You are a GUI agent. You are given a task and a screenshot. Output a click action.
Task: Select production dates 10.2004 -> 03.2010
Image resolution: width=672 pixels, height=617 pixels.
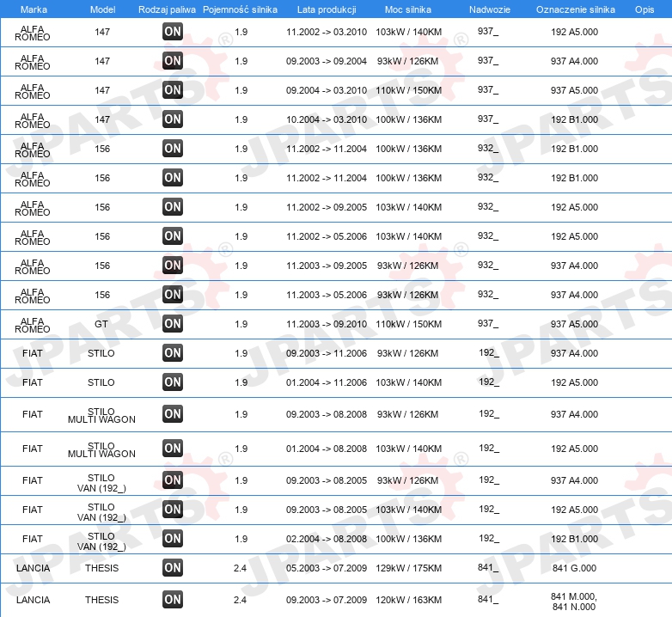coord(327,119)
